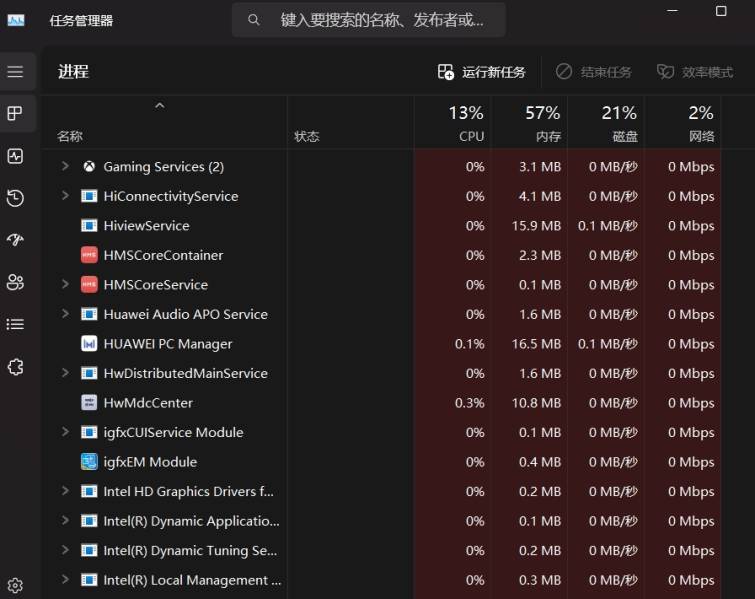Click the 16.5 MB memory value

(536, 344)
